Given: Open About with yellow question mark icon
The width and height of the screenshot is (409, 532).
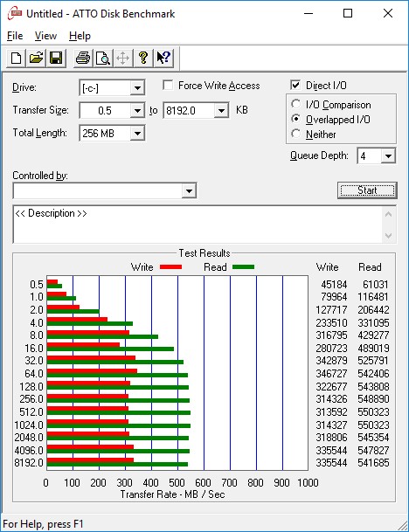Looking at the screenshot, I should pos(143,58).
